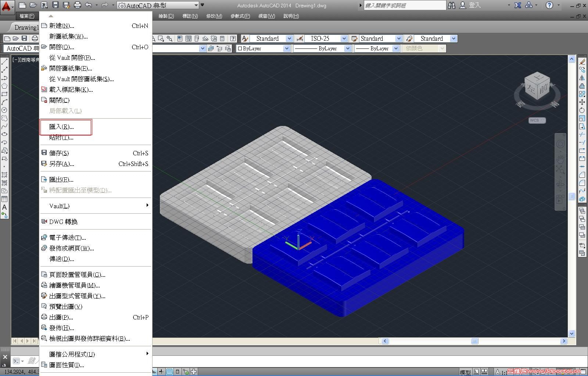
Task: Click the Help question mark icon
Action: pos(549,5)
